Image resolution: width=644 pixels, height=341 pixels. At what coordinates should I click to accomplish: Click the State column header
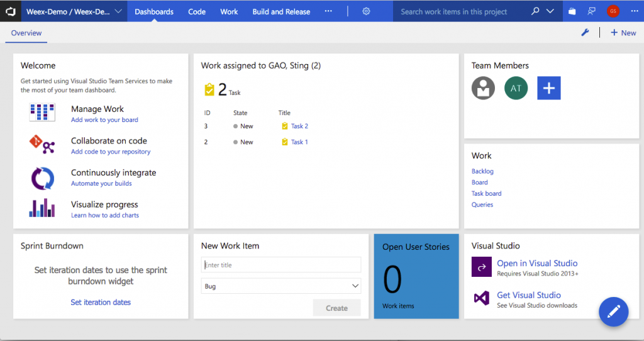[240, 113]
